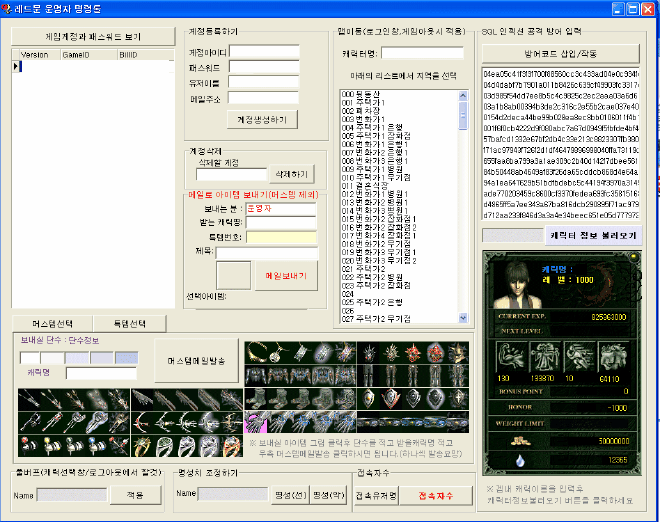
Task: Load info with 캐릭터 정보 불러오기 button
Action: pyautogui.click(x=593, y=235)
